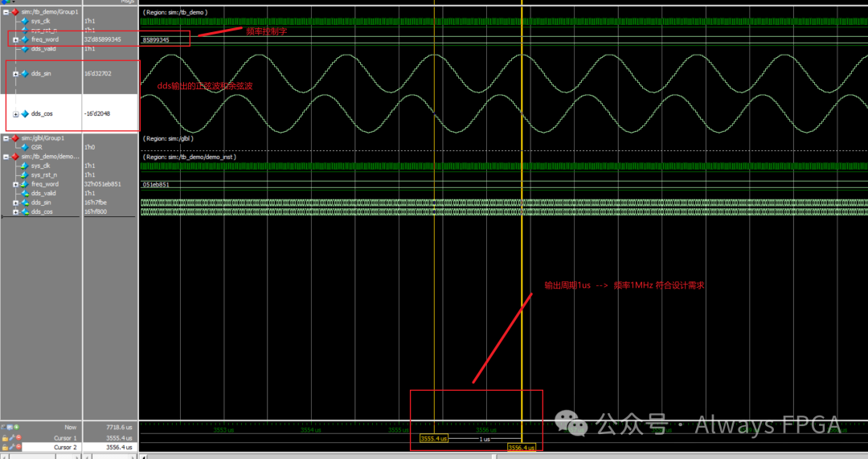Click the red diamond icon of sim:/tb_demo/Group1

(15, 11)
